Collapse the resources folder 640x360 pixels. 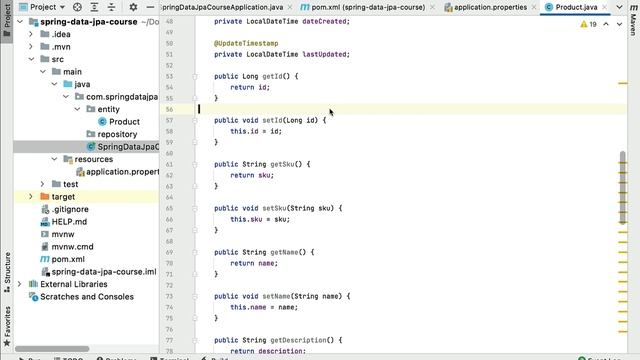click(x=54, y=159)
